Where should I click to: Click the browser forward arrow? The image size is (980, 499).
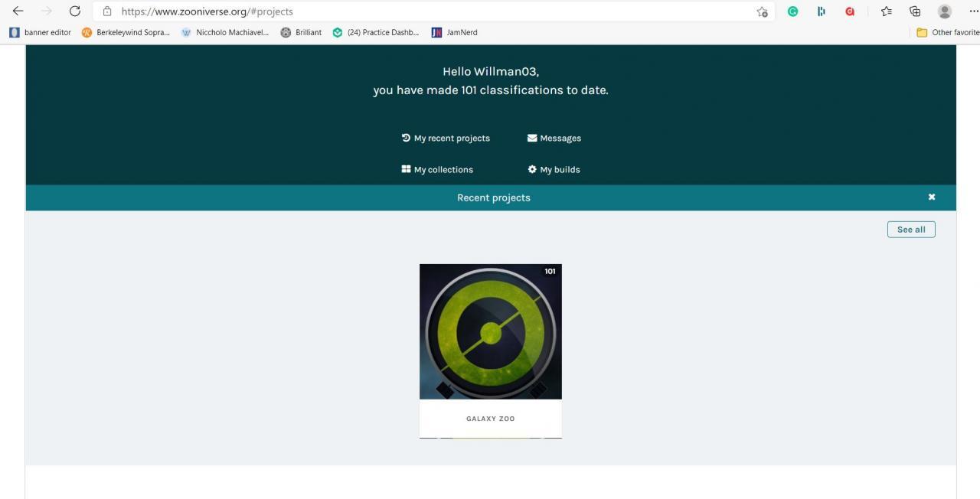[x=47, y=11]
